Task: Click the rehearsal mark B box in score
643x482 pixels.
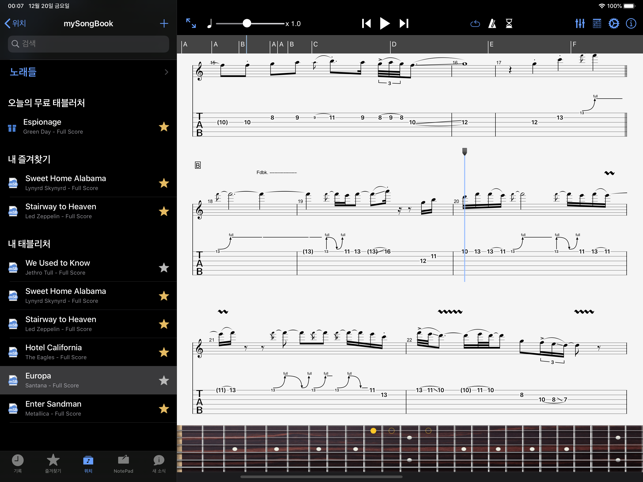Action: (x=198, y=165)
